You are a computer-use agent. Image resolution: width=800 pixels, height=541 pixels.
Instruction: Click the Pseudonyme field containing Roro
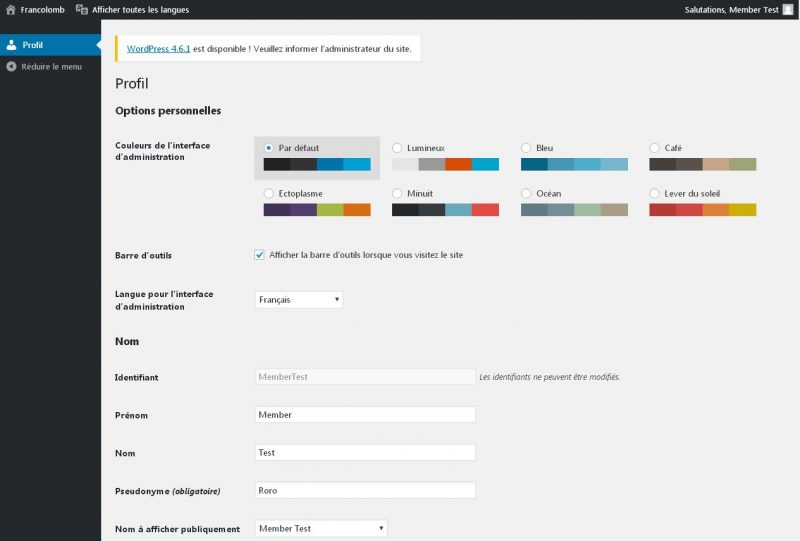pos(365,490)
